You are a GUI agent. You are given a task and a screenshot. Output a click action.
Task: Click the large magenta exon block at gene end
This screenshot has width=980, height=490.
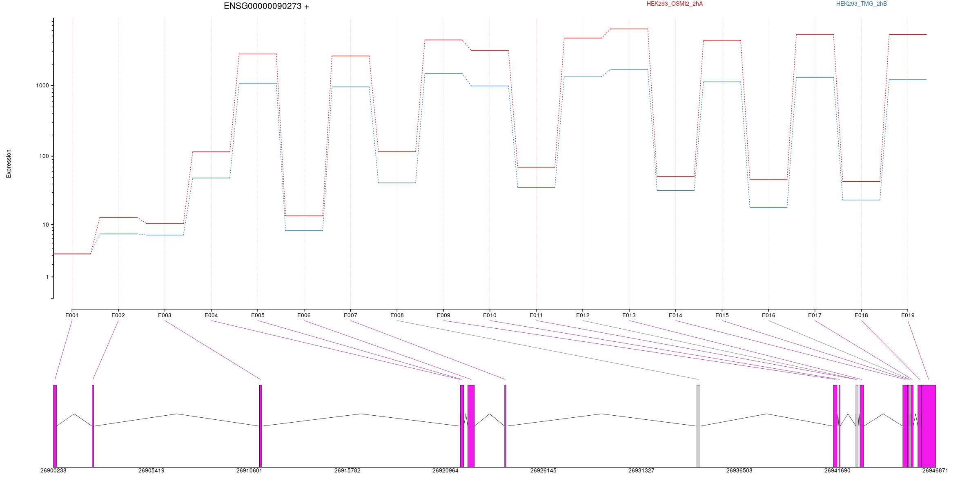point(929,426)
